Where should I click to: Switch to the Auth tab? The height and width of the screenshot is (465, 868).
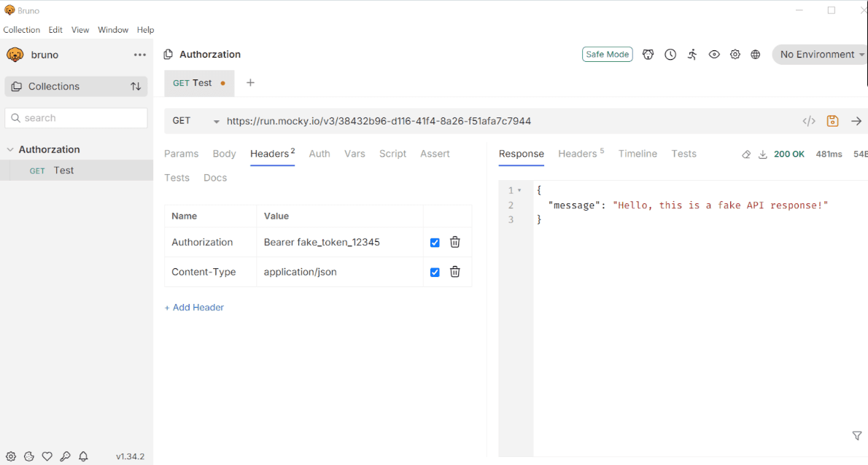(319, 154)
